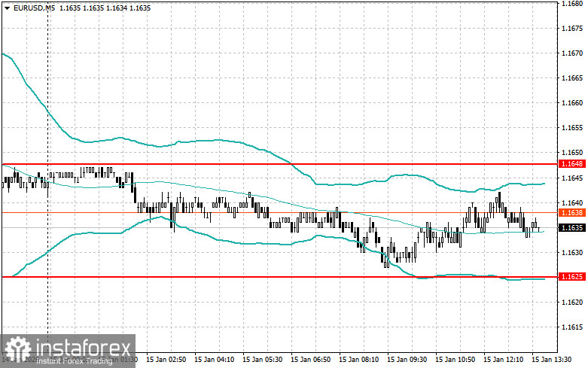Click the 1.1615 price scale value

coord(572,327)
